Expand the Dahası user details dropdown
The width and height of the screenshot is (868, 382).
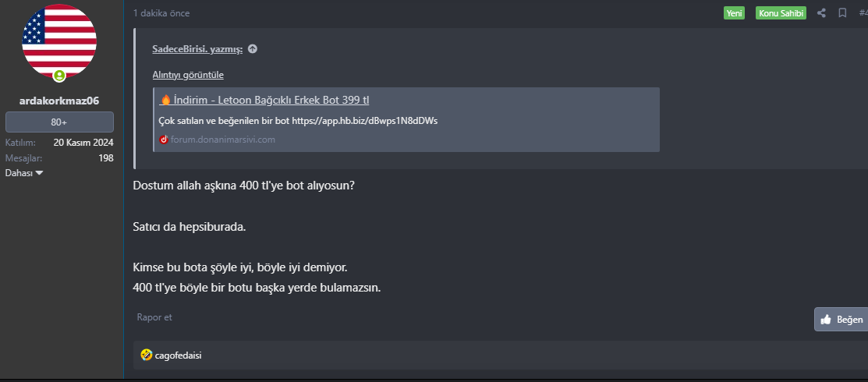click(24, 173)
